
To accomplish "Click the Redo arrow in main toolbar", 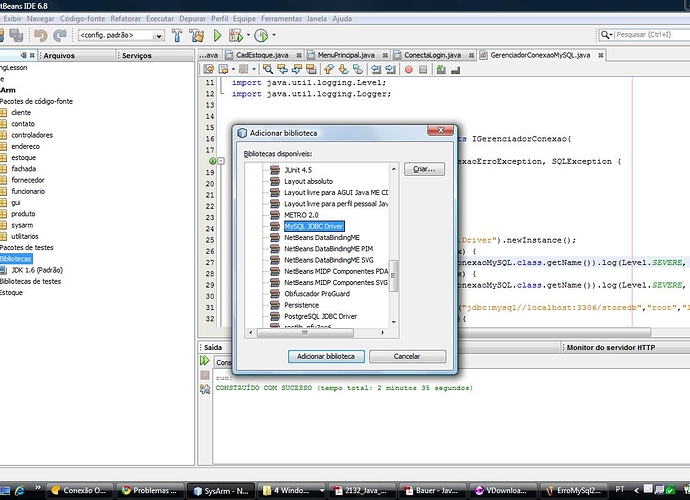I will 59,35.
